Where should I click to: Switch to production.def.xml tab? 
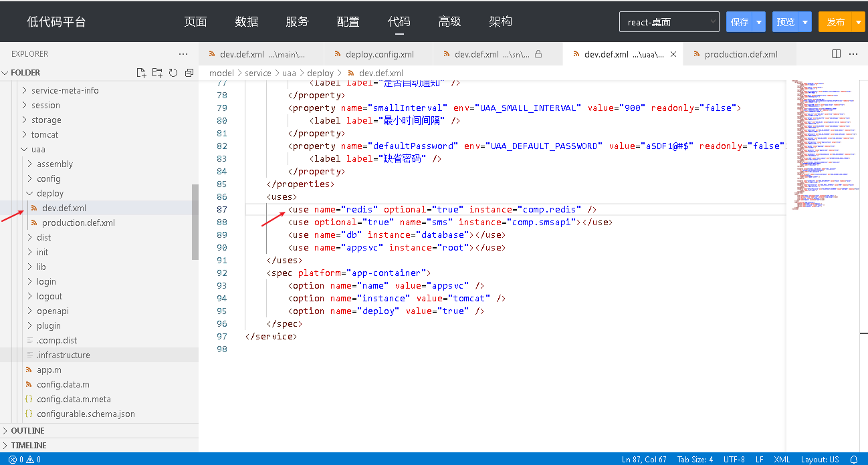(x=741, y=55)
